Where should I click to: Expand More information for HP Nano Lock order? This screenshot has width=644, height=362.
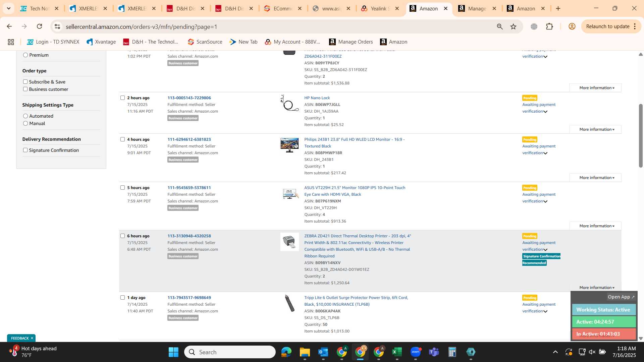(595, 129)
